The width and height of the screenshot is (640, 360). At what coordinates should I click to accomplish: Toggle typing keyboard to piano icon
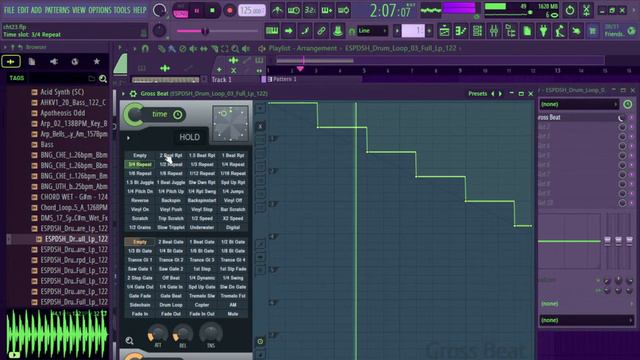[x=272, y=31]
